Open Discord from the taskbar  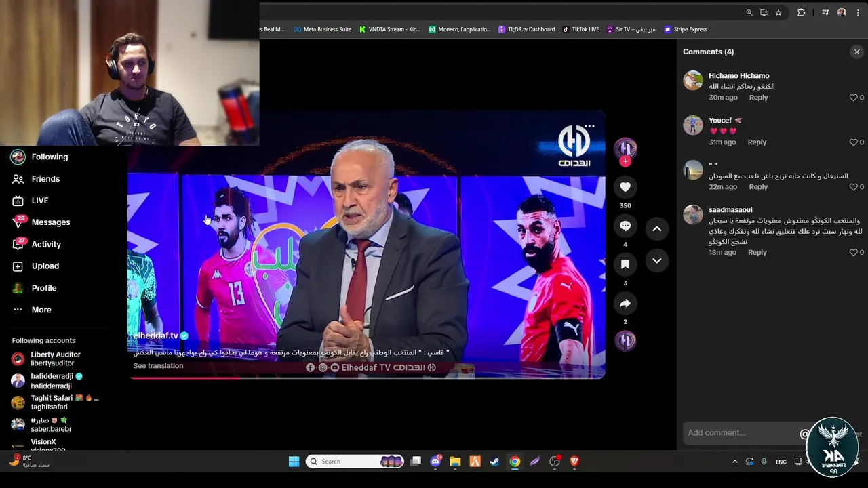point(435,462)
